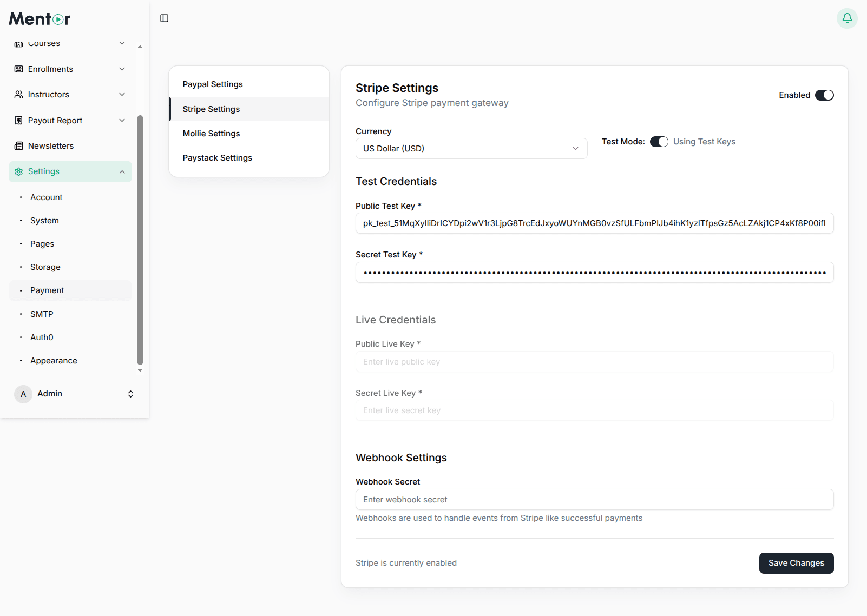The width and height of the screenshot is (867, 616).
Task: Switch to Mollie Settings
Action: pyautogui.click(x=211, y=133)
